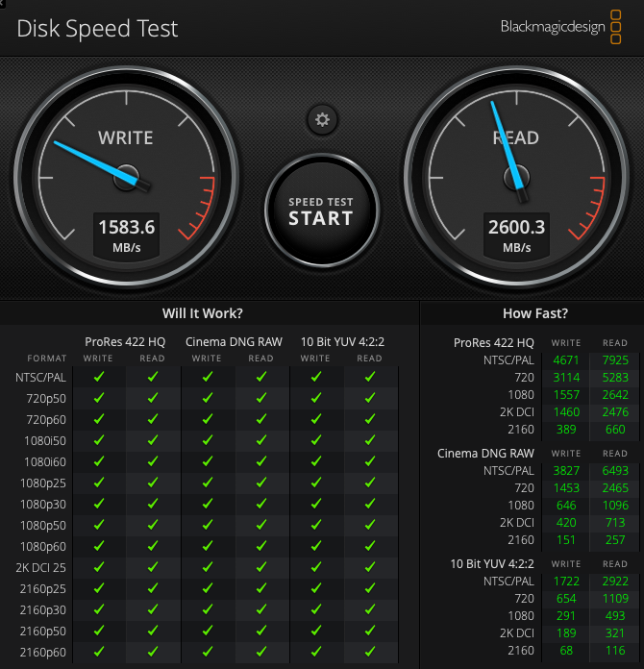Click 2160p60 10 Bit YUV read checkmark
Image resolution: width=644 pixels, height=669 pixels.
(x=370, y=652)
